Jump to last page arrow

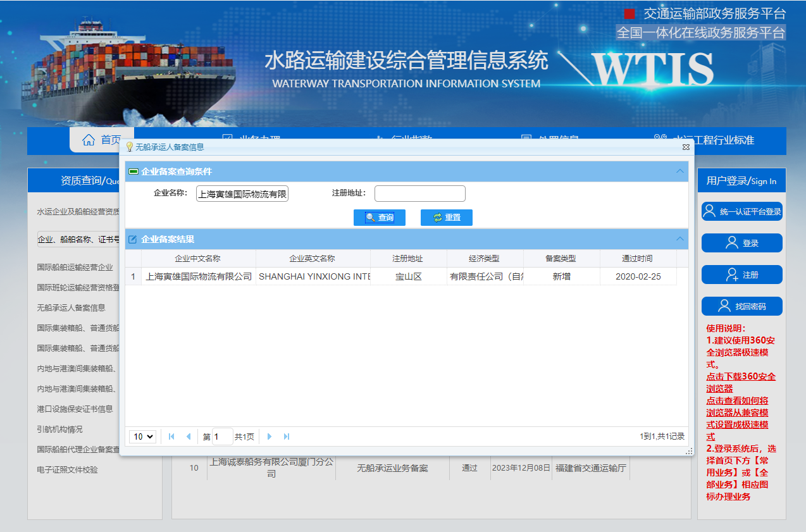point(287,436)
